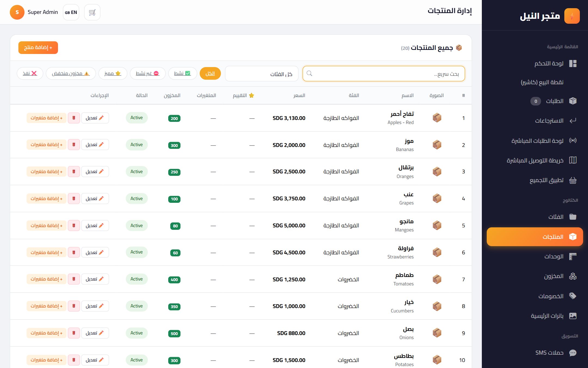Click تعديل edit for Apples - Red
Screen dimensions: 588x368
pos(95,118)
